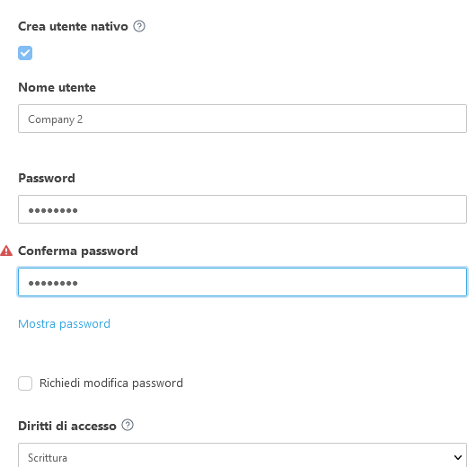Click masked dots in Conferma password box
The image size is (476, 467).
53,283
